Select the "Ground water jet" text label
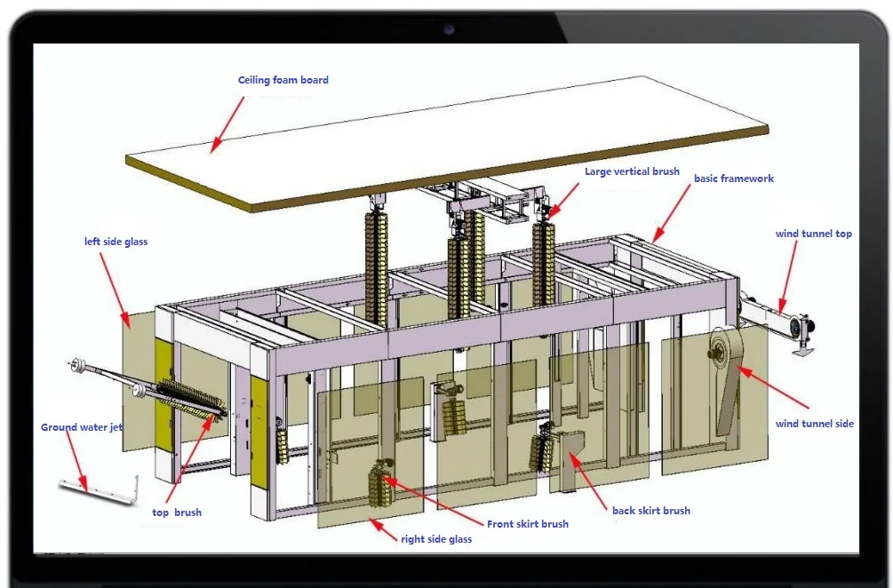 (x=81, y=427)
